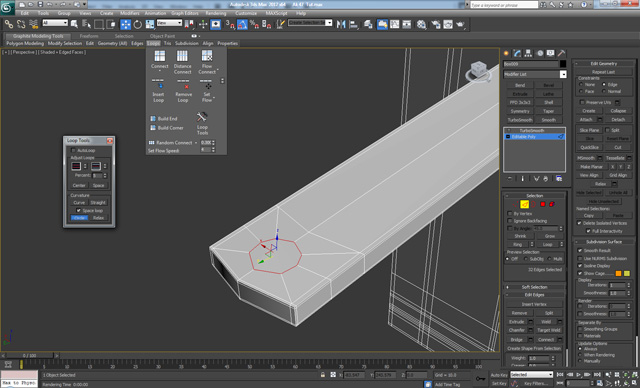Toggle the Show Cage checkbox

[x=580, y=273]
